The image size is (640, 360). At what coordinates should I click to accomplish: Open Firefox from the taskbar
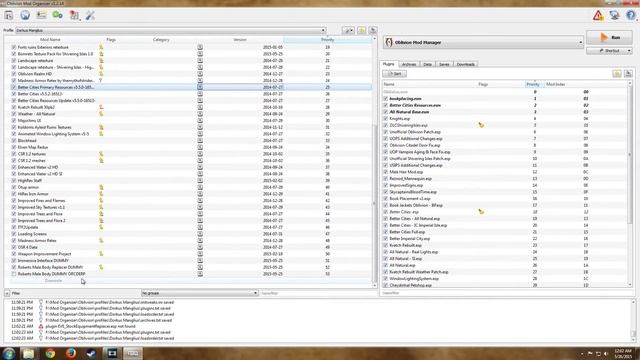[71, 353]
